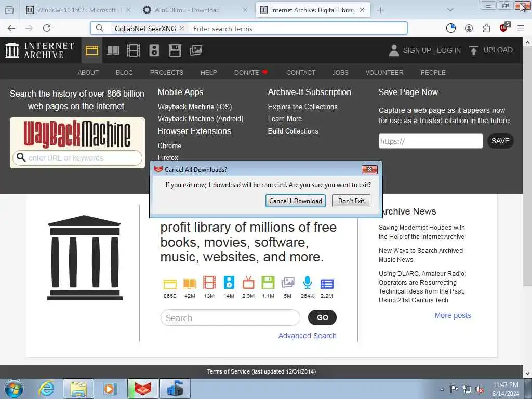
Task: Open the extensions puzzle icon
Action: (x=486, y=28)
